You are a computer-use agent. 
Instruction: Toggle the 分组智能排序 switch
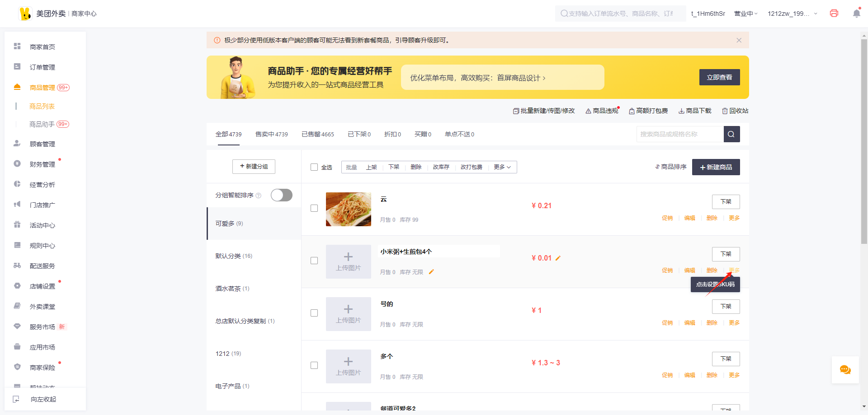coord(281,195)
